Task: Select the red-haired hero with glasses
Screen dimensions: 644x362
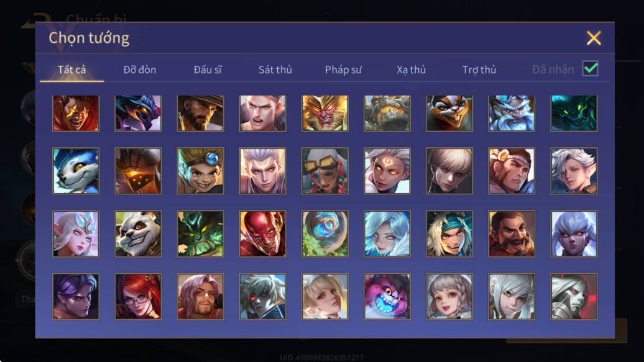Action: pos(138,296)
